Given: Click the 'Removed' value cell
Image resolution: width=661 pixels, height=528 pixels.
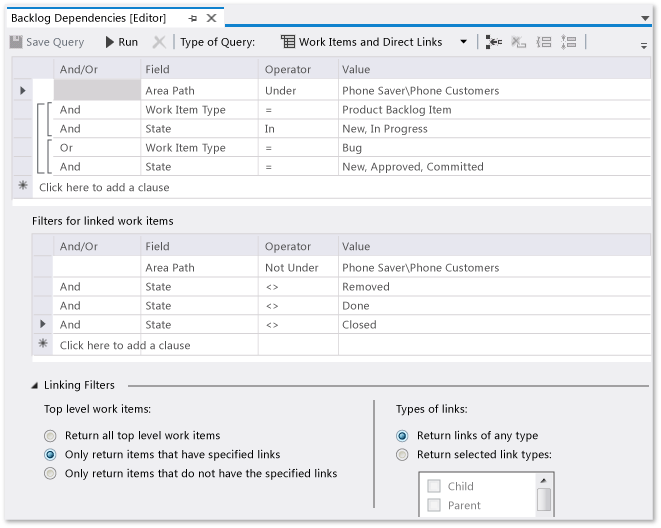Looking at the screenshot, I should [494, 287].
